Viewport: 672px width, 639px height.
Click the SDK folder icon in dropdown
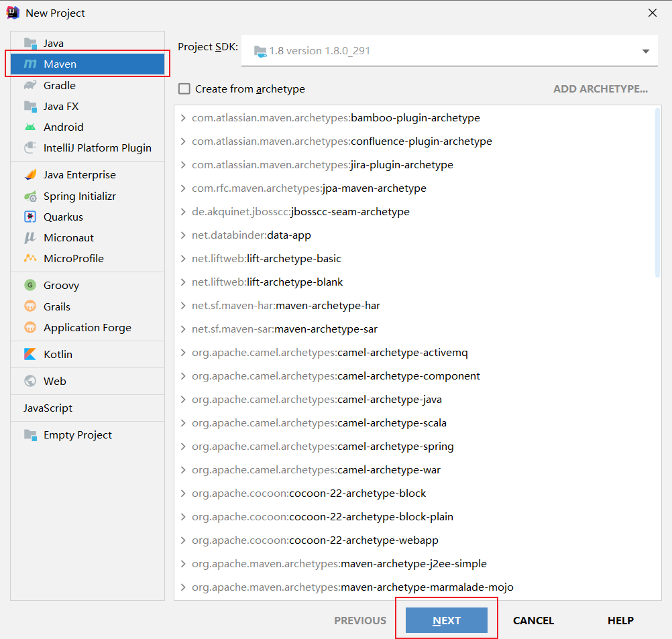point(260,52)
